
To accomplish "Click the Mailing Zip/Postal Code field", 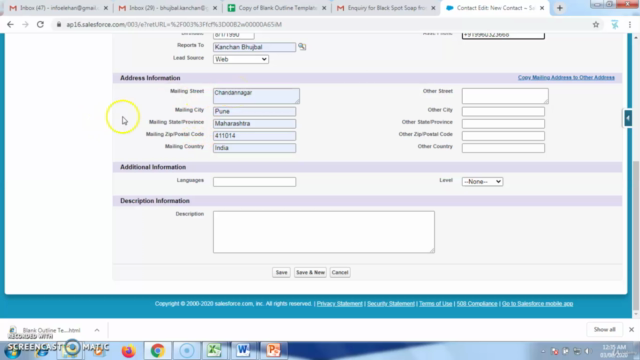I will click(254, 136).
